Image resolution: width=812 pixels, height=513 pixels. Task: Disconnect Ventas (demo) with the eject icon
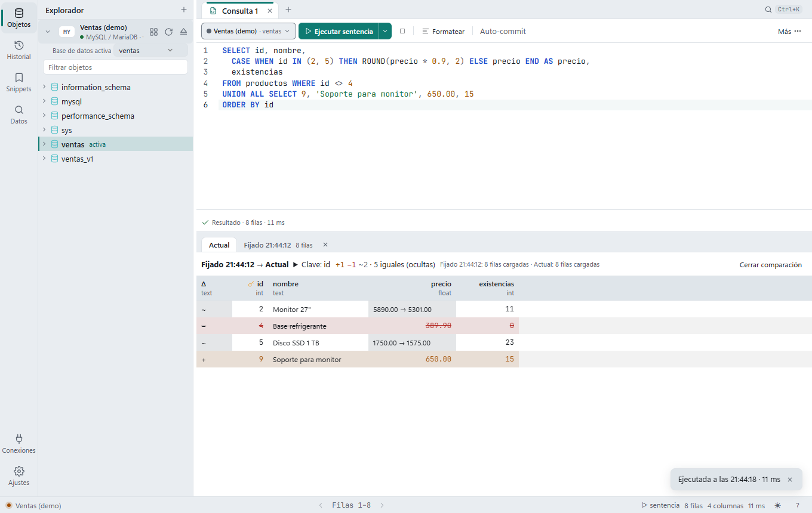pyautogui.click(x=184, y=32)
